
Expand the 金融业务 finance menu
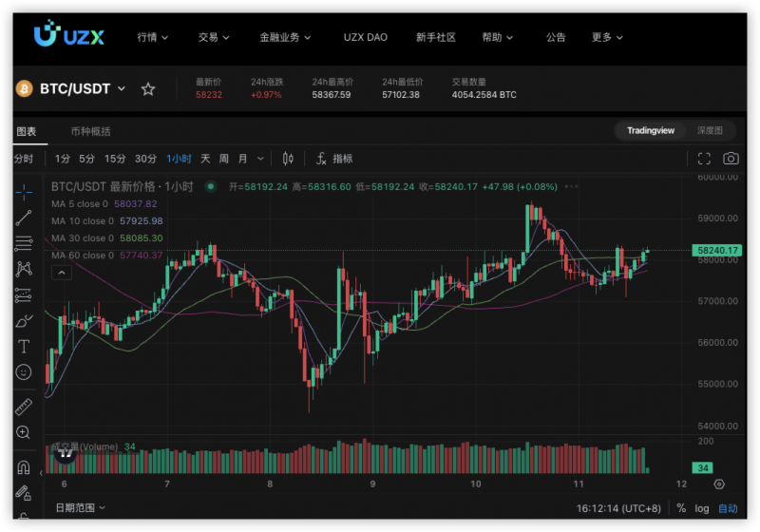click(x=285, y=37)
